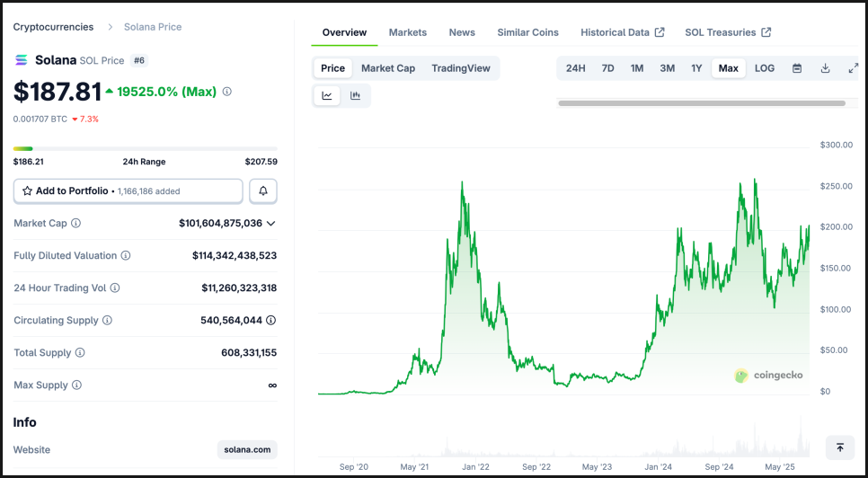Click the star icon in Add to Portfolio
The height and width of the screenshot is (478, 868).
[x=27, y=190]
